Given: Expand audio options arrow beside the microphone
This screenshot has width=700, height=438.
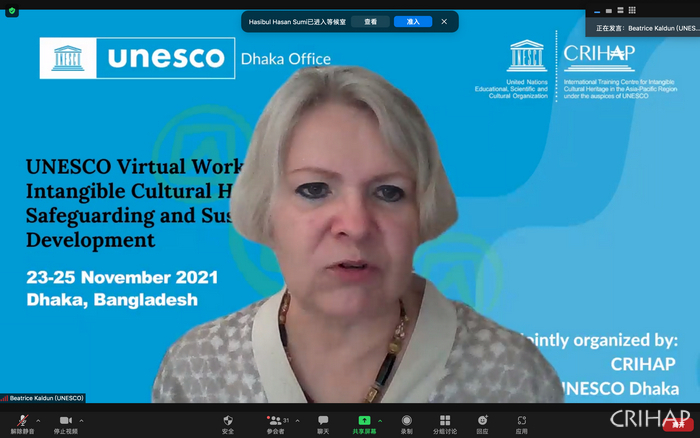Looking at the screenshot, I should pyautogui.click(x=39, y=420).
